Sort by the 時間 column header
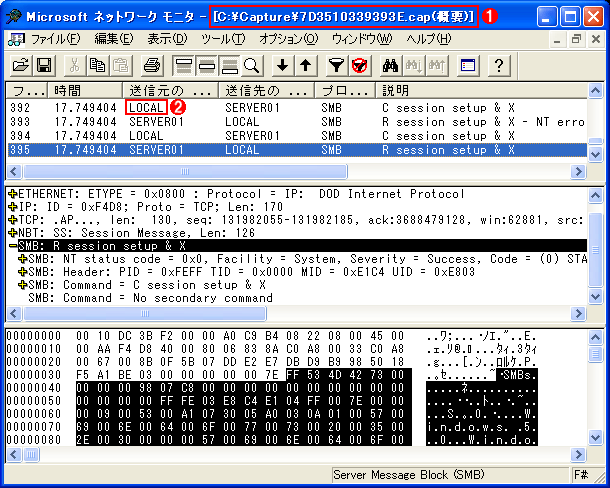Image resolution: width=610 pixels, height=488 pixels. coord(85,90)
